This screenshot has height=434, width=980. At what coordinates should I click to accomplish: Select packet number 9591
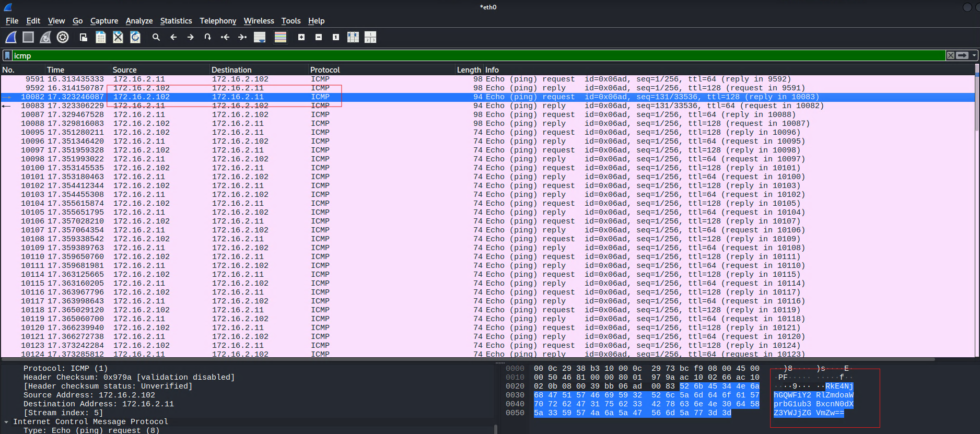487,79
